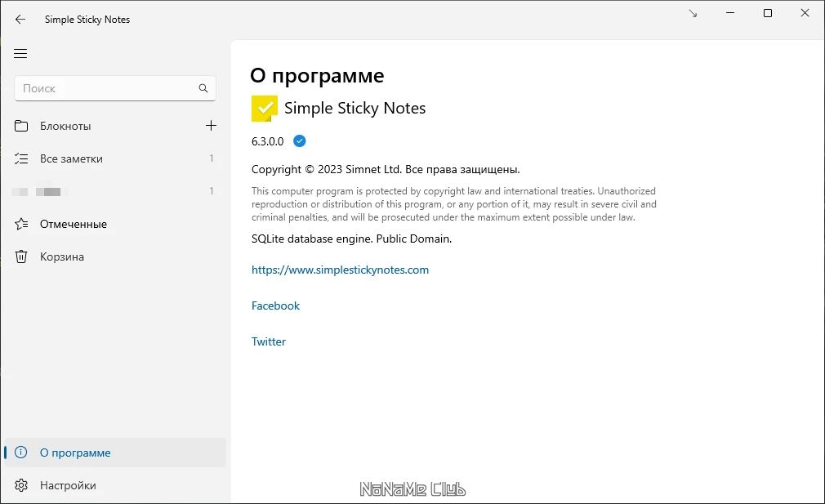Open the blurred notebook entry
The height and width of the screenshot is (504, 825).
(x=115, y=191)
